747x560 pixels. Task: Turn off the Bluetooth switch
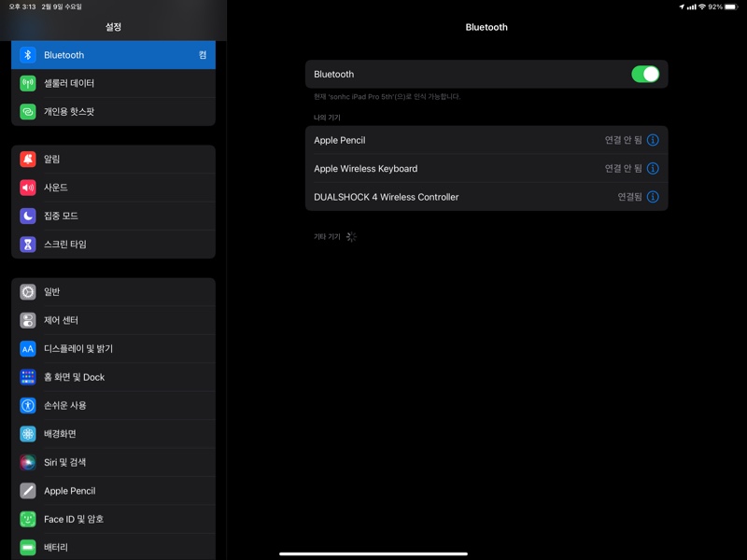click(x=645, y=75)
